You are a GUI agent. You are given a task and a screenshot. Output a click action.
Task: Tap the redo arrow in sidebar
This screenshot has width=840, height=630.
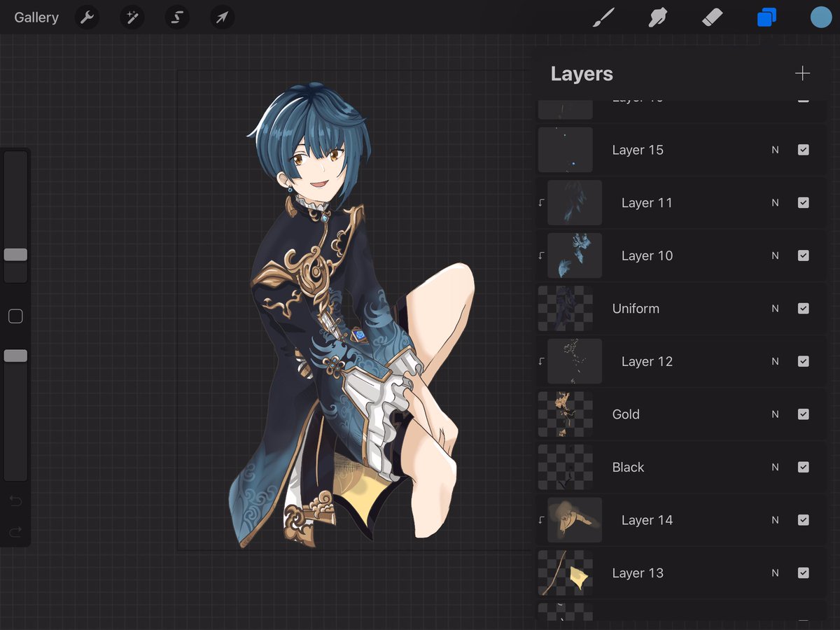[x=15, y=533]
